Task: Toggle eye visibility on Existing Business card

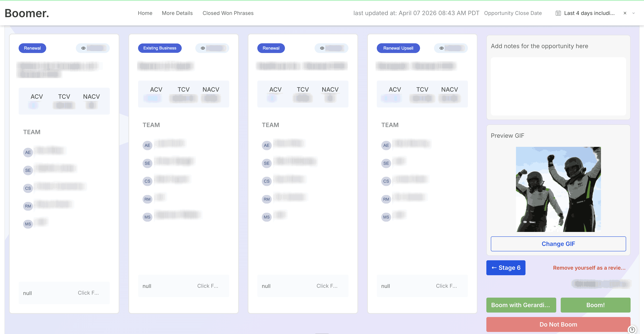Action: click(203, 48)
